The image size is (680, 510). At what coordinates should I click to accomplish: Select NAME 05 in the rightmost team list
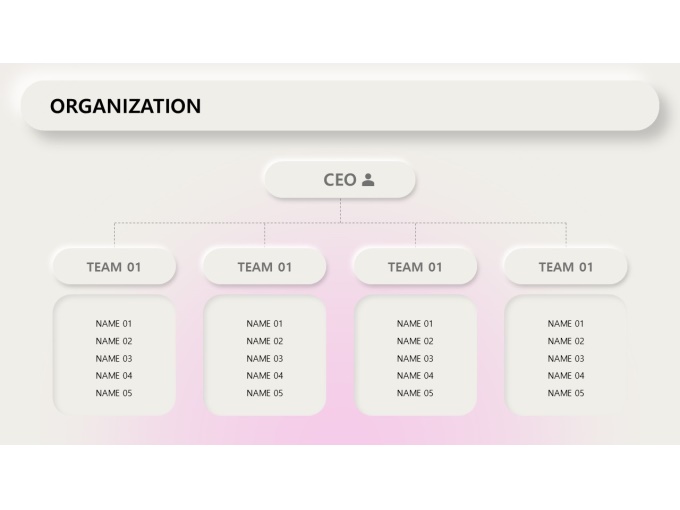click(x=565, y=393)
